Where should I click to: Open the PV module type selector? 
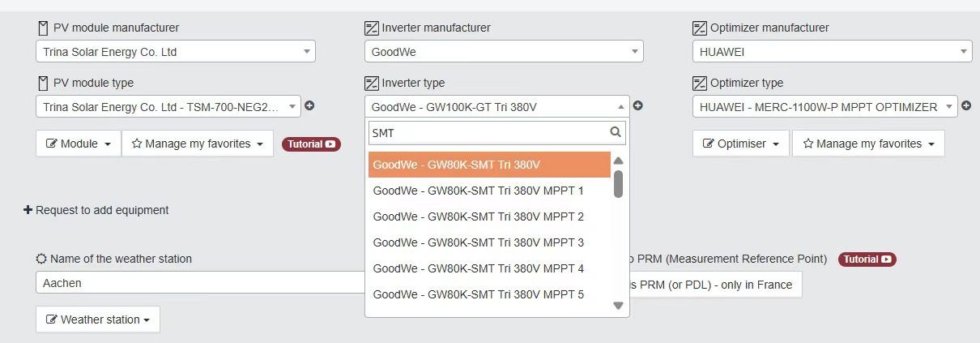point(168,106)
